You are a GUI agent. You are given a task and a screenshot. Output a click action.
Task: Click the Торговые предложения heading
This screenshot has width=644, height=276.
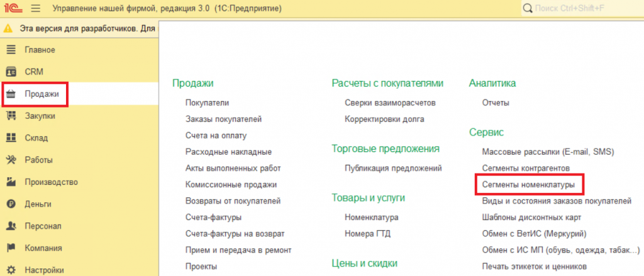point(386,148)
